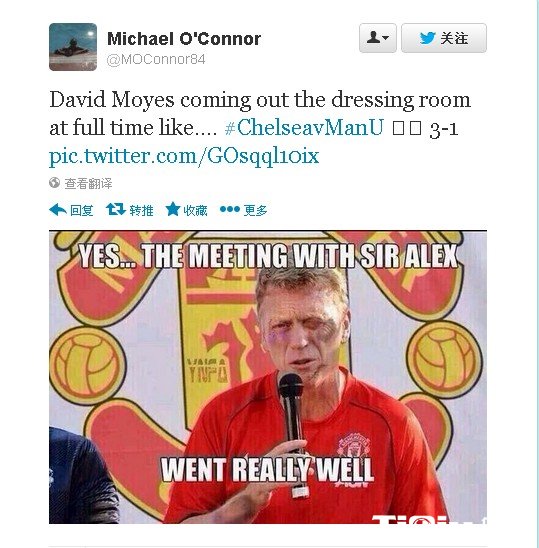Click the retweet arrows icon
Viewport: 539px width, 548px height.
tap(116, 209)
